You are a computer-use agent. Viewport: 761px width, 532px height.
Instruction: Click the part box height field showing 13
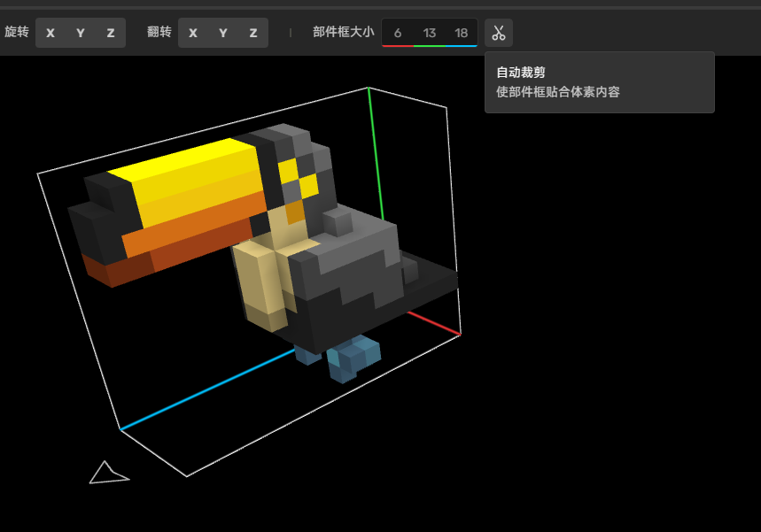pos(430,33)
